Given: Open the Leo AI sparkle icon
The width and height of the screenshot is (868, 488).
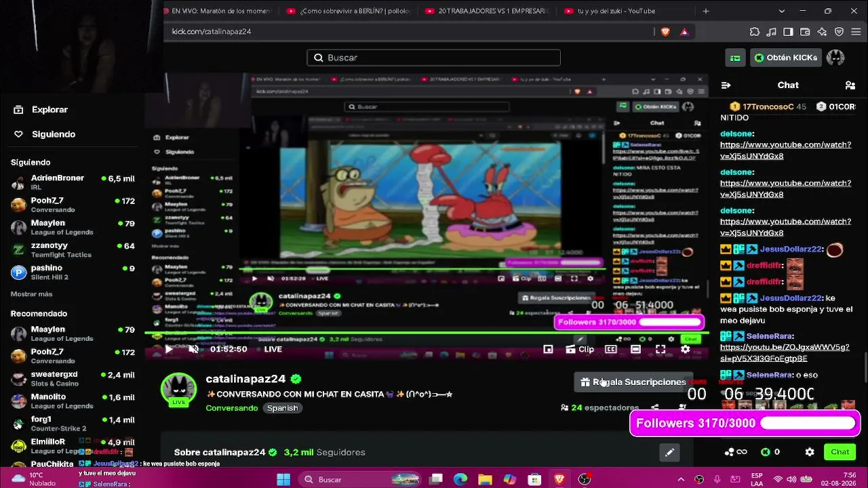Looking at the screenshot, I should coord(822,31).
